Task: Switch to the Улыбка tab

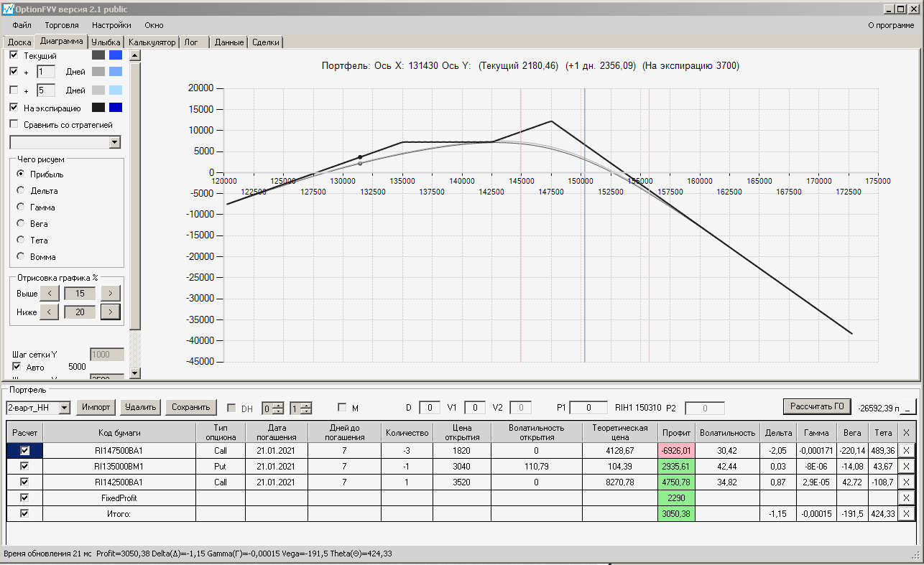Action: (106, 42)
